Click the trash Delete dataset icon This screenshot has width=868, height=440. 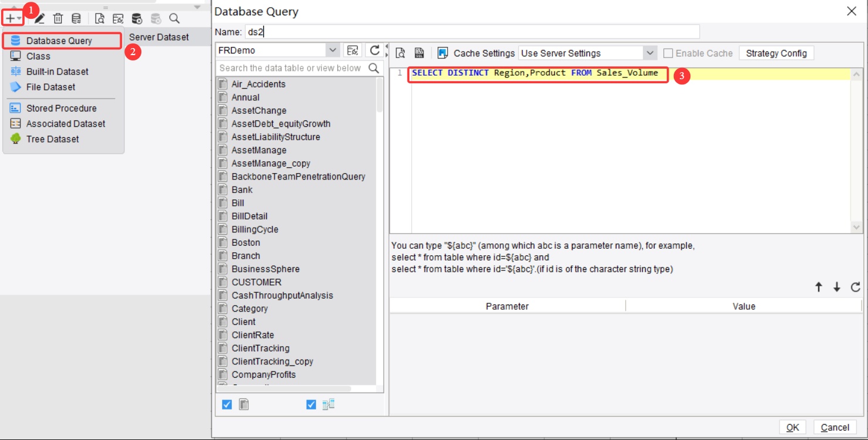pyautogui.click(x=57, y=18)
